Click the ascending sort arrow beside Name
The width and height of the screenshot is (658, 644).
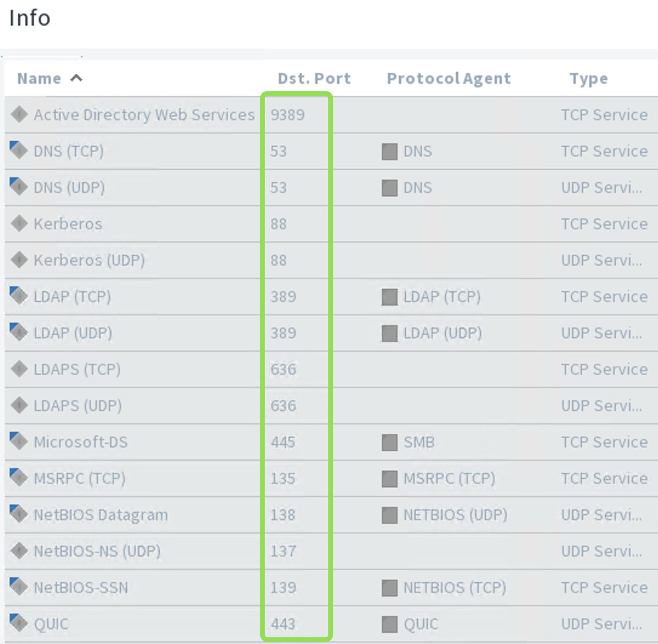76,78
